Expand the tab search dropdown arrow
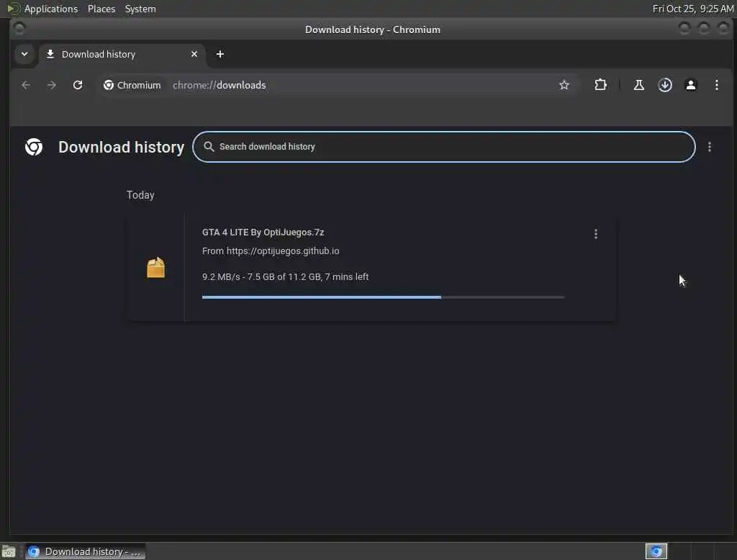 pyautogui.click(x=24, y=54)
